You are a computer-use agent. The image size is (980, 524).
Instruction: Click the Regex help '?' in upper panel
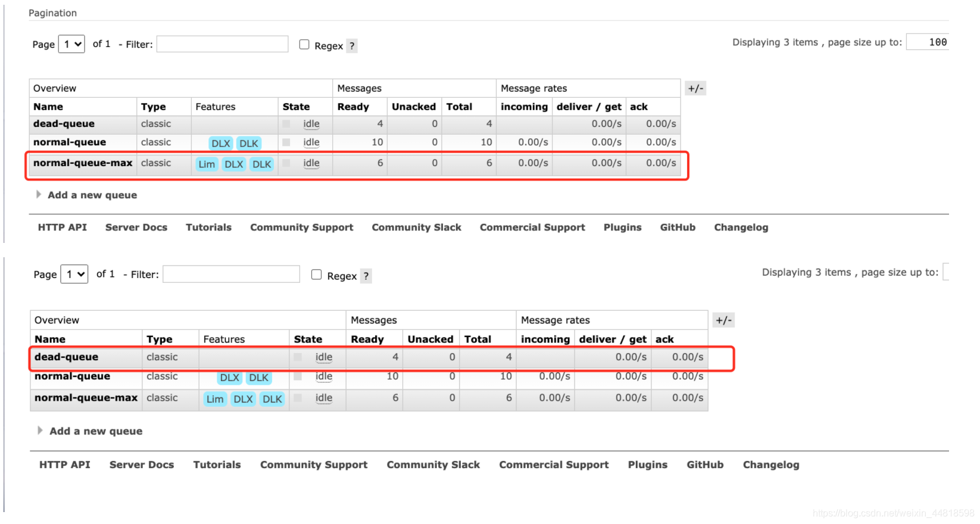tap(352, 46)
